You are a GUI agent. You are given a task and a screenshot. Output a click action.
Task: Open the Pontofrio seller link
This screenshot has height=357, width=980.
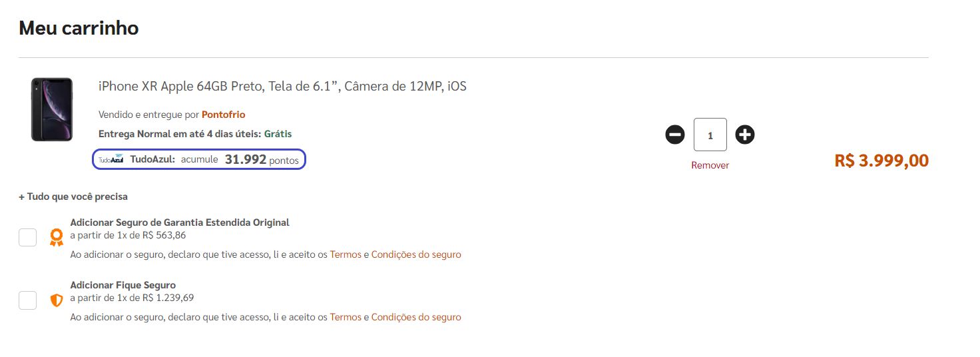click(x=224, y=115)
